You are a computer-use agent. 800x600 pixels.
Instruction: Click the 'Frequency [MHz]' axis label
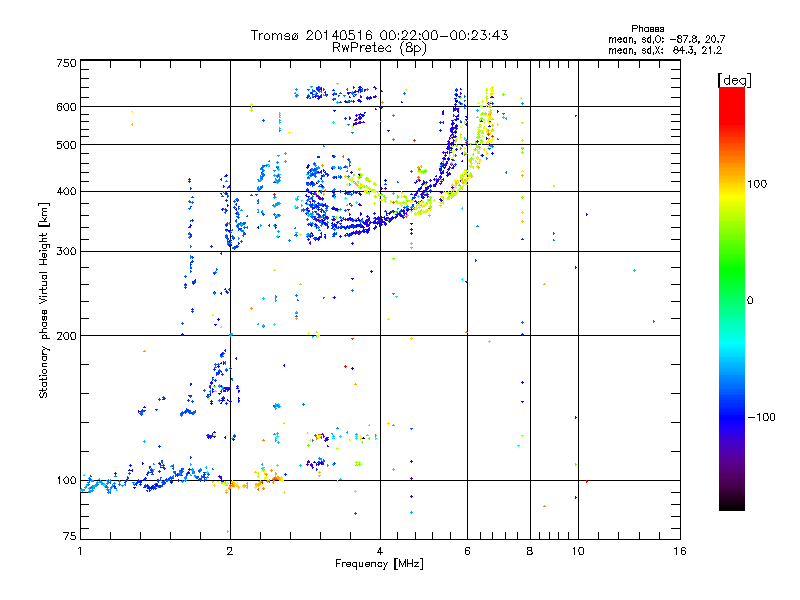(x=379, y=564)
